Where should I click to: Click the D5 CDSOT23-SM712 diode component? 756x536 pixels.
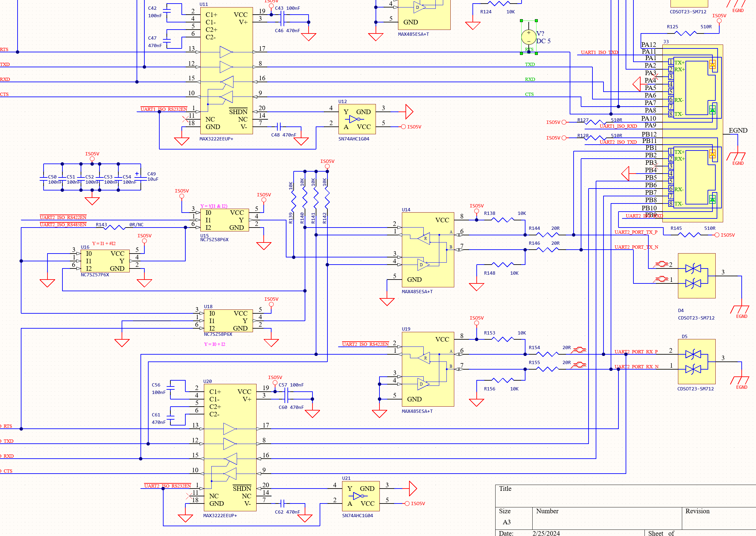696,361
